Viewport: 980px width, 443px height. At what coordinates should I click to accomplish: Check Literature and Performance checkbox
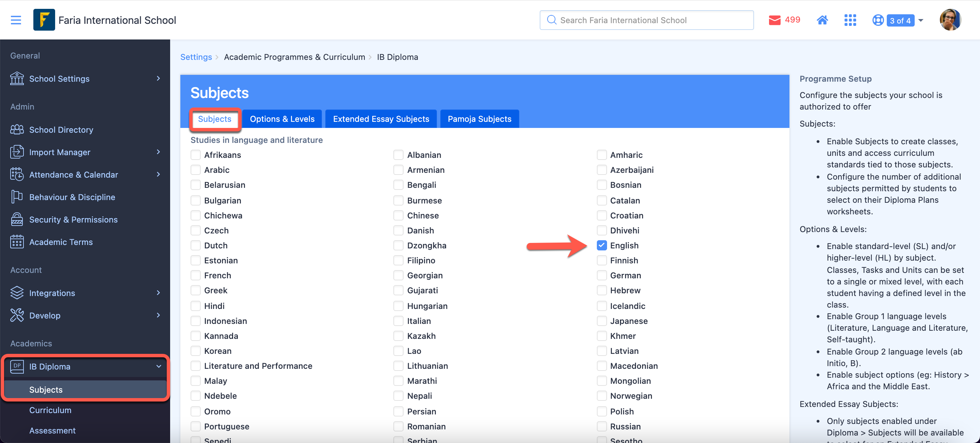[196, 366]
